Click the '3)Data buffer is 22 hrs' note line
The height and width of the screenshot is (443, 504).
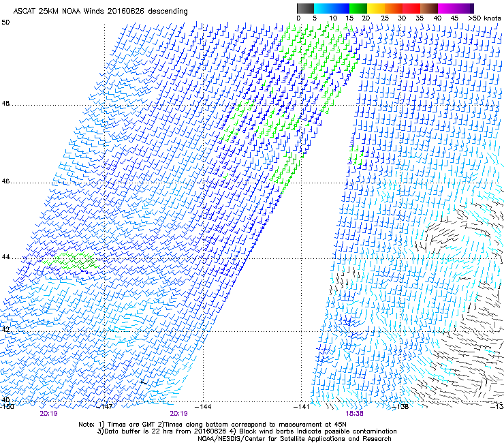pyautogui.click(x=247, y=431)
